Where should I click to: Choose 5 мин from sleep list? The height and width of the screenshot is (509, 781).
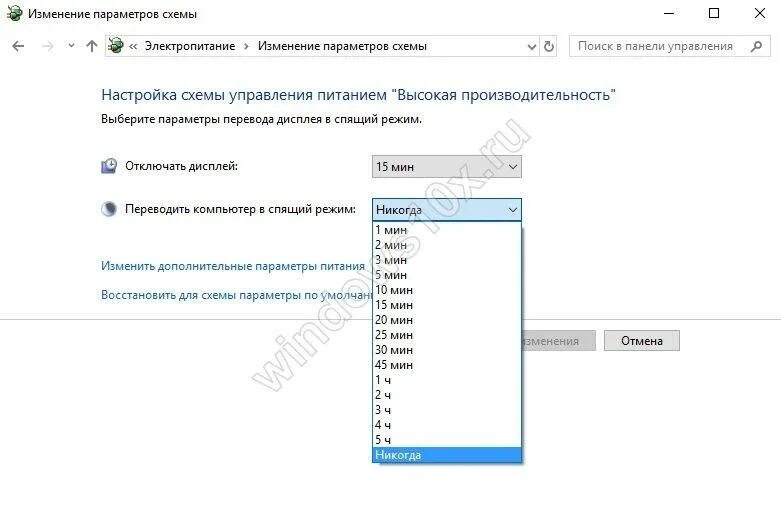point(447,275)
